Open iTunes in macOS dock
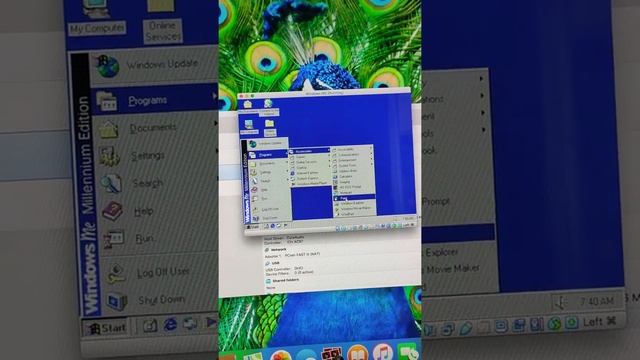This screenshot has width=640, height=360. tap(382, 353)
